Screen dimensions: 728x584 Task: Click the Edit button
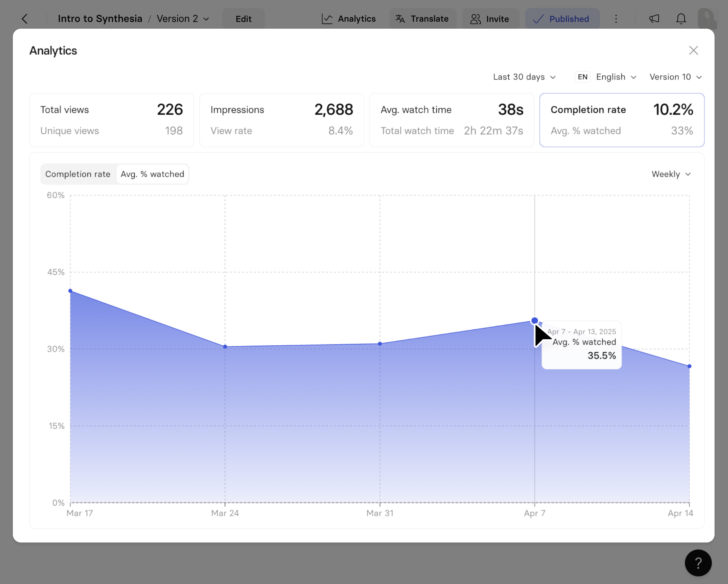pos(243,19)
